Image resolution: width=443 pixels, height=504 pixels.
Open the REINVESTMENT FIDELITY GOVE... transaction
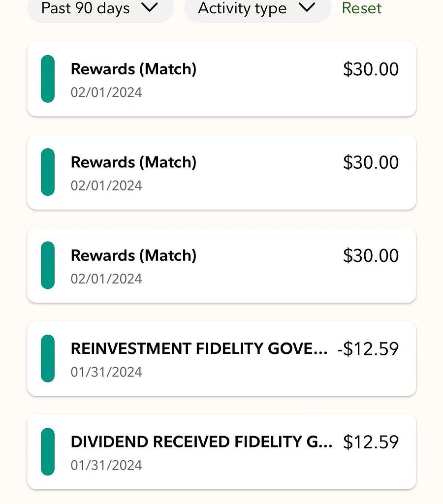point(199,348)
